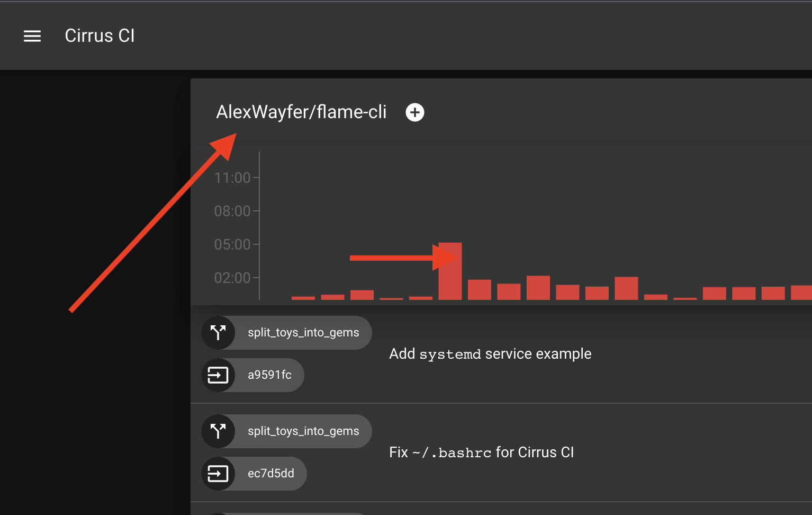The height and width of the screenshot is (515, 812).
Task: Click the branch icon beside Add systemd build
Action: 218,333
